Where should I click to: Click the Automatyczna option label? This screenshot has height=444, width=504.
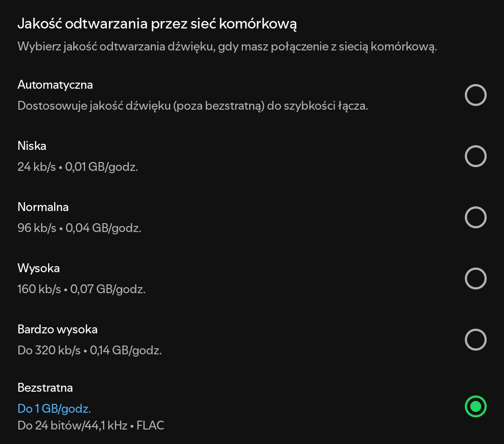pos(55,85)
